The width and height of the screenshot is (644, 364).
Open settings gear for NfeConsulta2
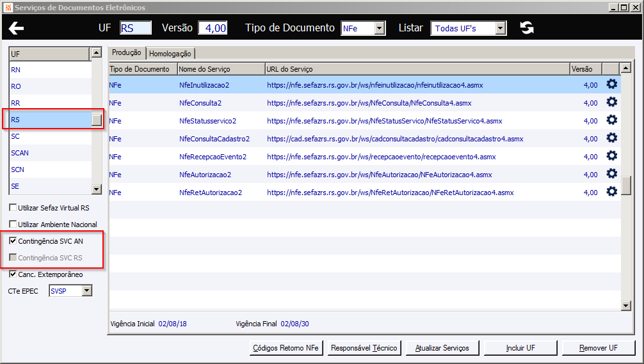click(611, 102)
